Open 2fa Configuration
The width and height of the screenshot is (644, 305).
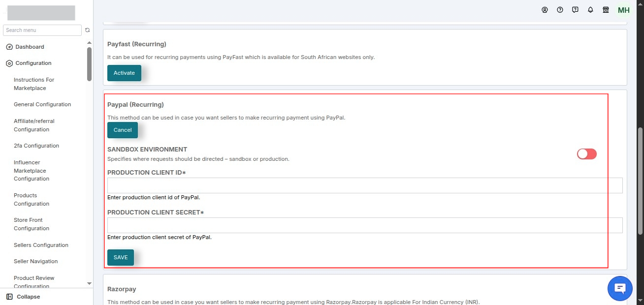pyautogui.click(x=36, y=146)
